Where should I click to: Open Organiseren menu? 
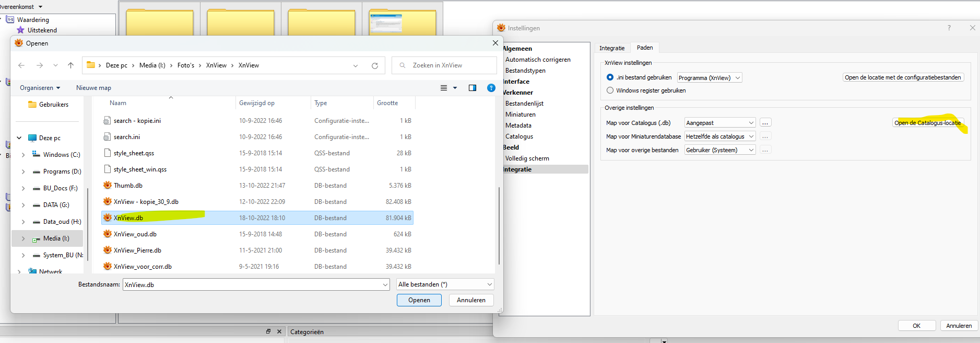coord(40,88)
